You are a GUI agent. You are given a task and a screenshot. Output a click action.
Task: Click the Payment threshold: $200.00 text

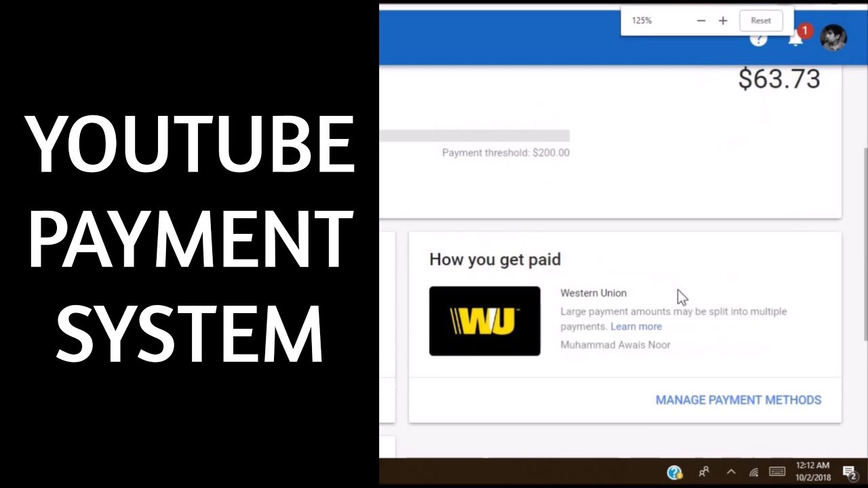[506, 153]
